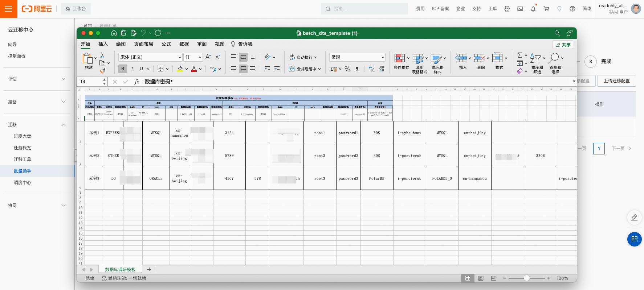644x290 pixels.
Task: Switch to the 页面布局 ribbon tab
Action: tap(143, 44)
